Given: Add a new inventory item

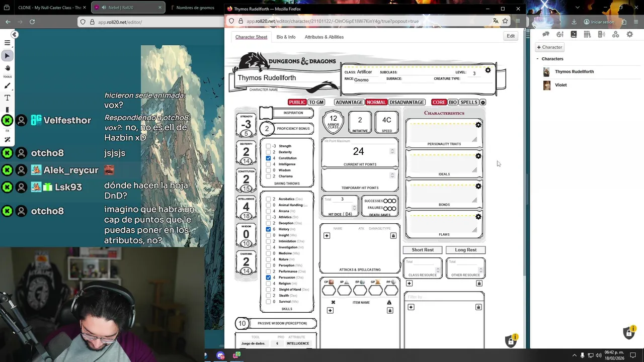Looking at the screenshot, I should (330, 311).
